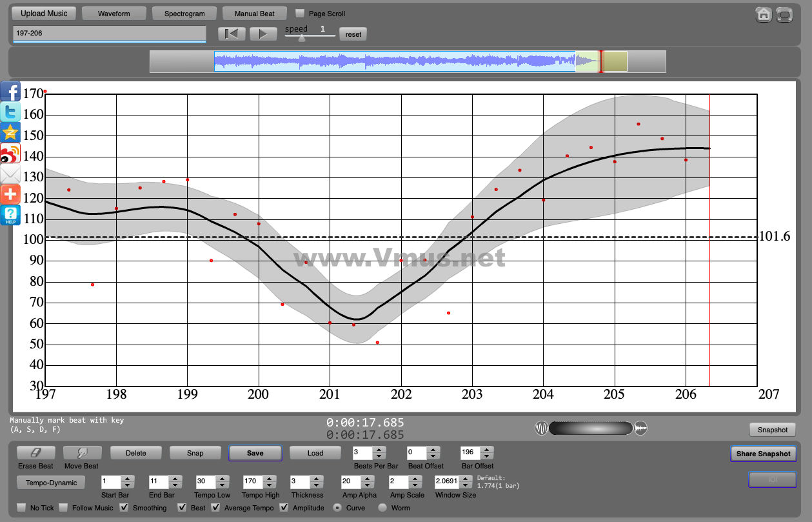The height and width of the screenshot is (522, 812).
Task: Click the email envelope share icon
Action: (10, 174)
